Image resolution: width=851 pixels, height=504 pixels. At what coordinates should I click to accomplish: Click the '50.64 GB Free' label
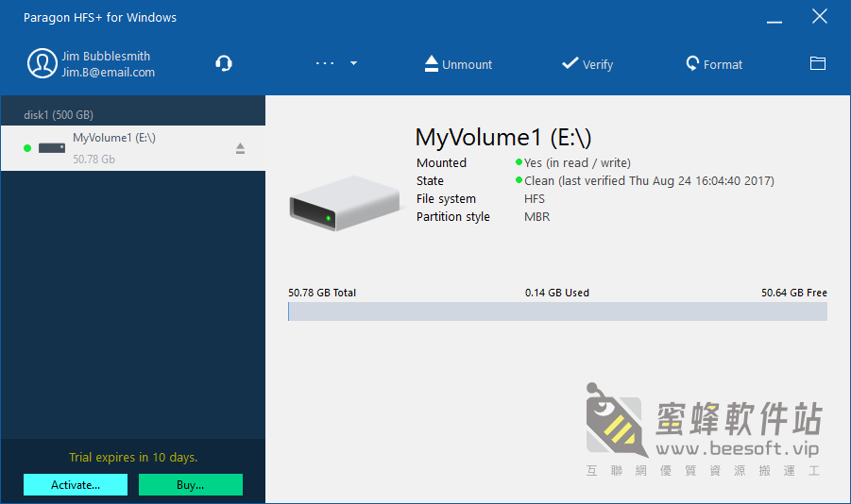794,293
